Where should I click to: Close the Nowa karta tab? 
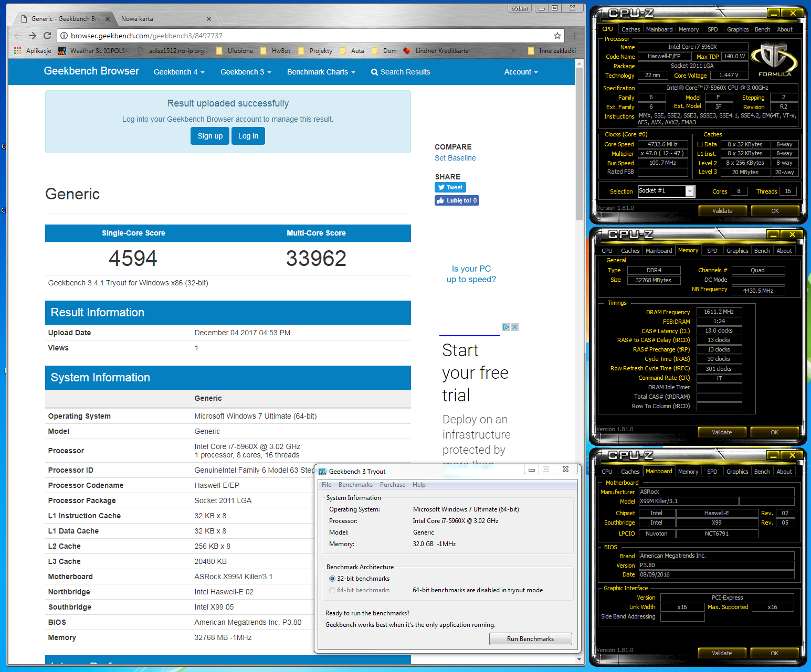(x=209, y=19)
